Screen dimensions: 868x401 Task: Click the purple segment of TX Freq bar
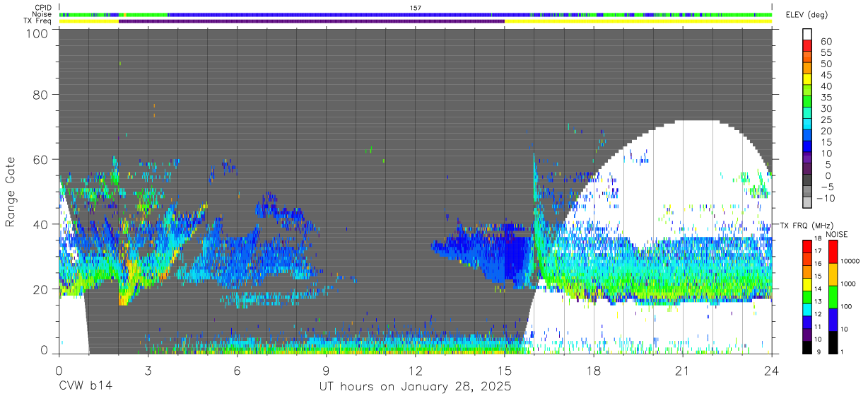312,21
